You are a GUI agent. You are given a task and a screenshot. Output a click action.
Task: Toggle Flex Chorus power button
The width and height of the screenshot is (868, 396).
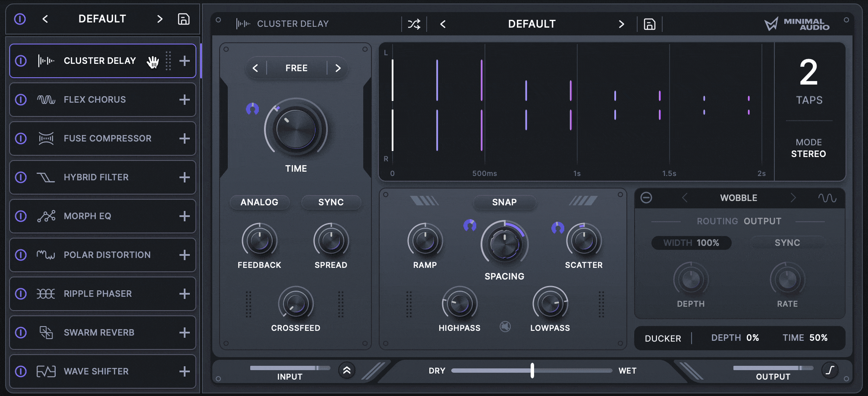click(21, 100)
